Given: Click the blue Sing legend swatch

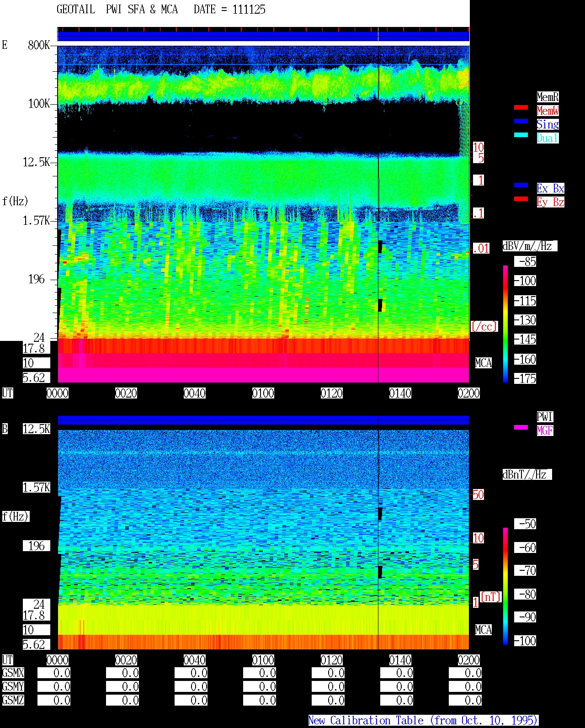Looking at the screenshot, I should [521, 122].
